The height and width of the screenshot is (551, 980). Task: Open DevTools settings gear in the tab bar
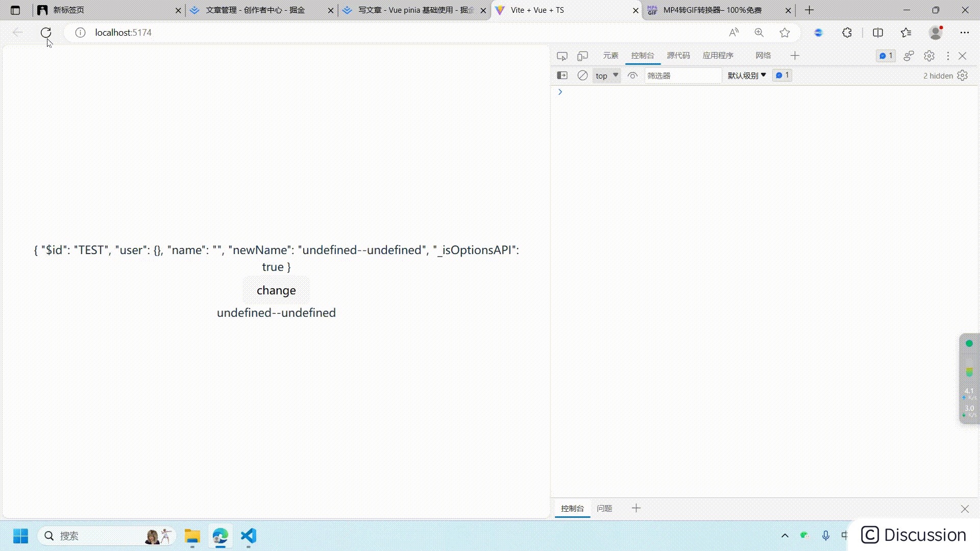point(929,56)
